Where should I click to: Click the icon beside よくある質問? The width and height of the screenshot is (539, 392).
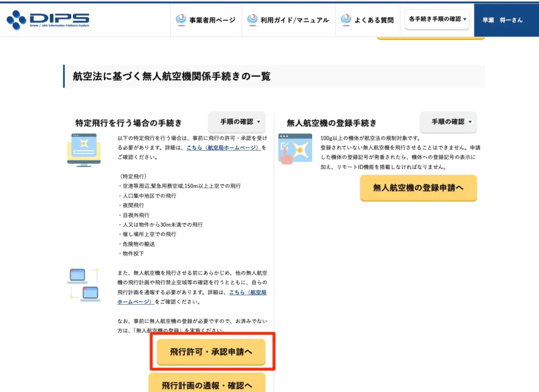tap(346, 20)
